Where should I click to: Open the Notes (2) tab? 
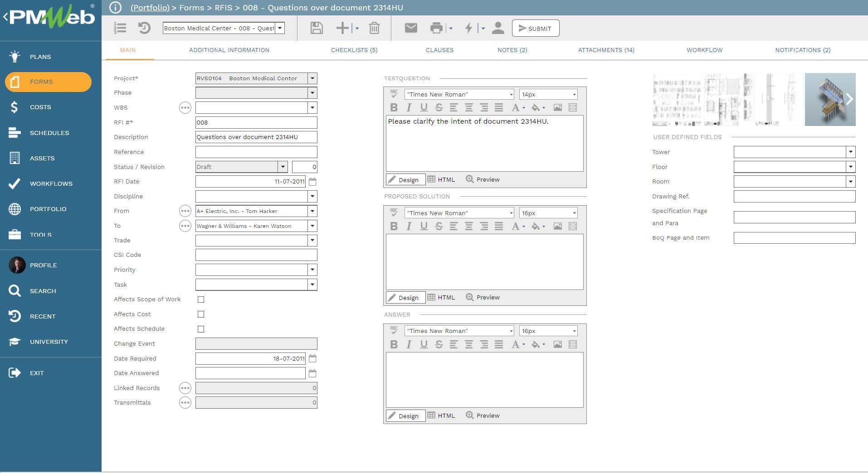click(512, 50)
